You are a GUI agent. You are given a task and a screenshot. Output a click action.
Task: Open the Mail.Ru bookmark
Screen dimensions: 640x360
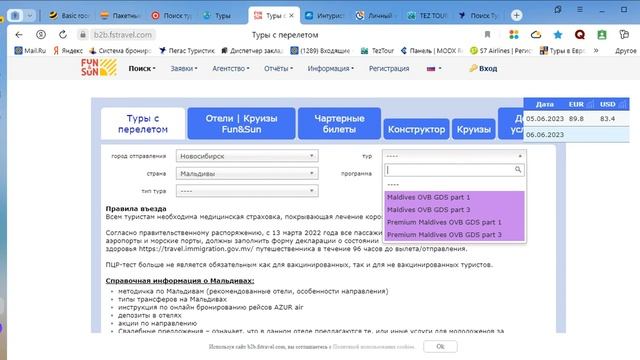click(30, 51)
